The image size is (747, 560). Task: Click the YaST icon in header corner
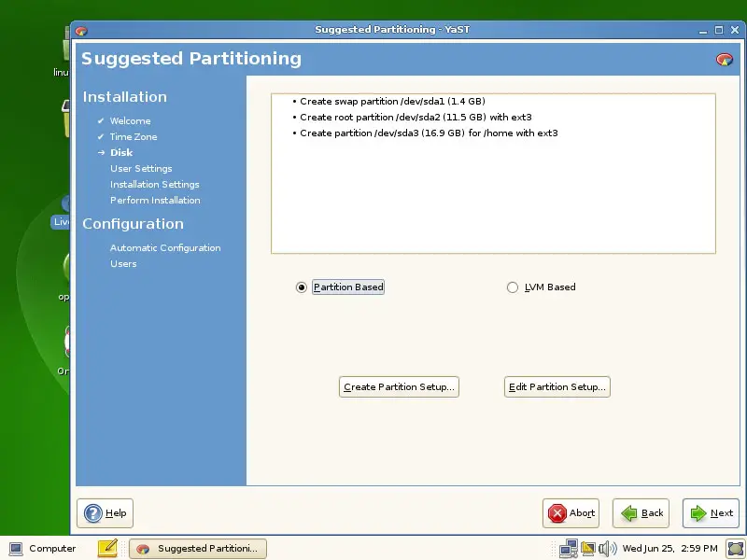[x=724, y=59]
